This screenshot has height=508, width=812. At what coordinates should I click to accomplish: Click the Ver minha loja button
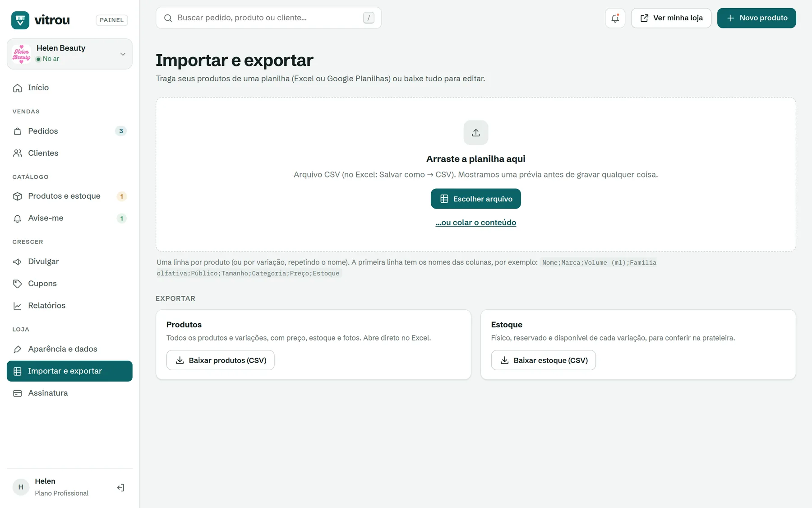[671, 18]
